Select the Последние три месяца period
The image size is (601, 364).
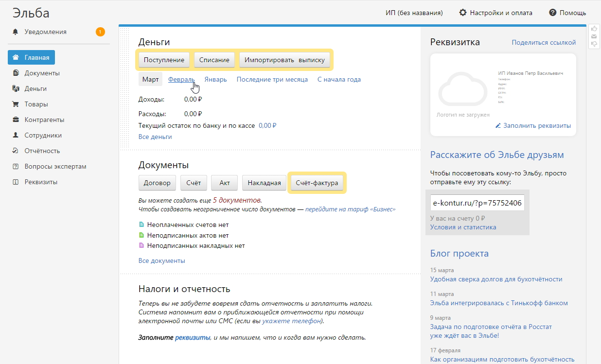[272, 79]
